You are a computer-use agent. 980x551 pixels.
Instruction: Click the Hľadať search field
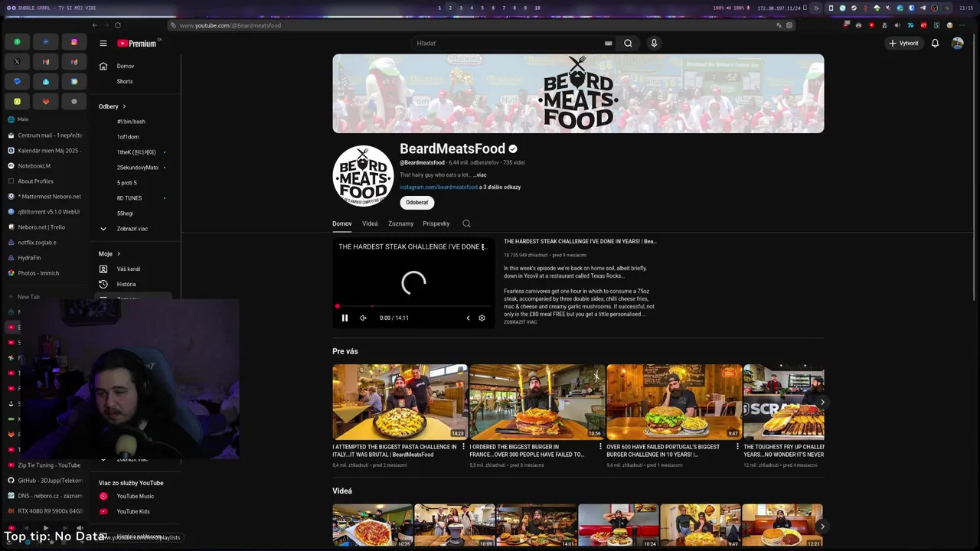point(509,44)
